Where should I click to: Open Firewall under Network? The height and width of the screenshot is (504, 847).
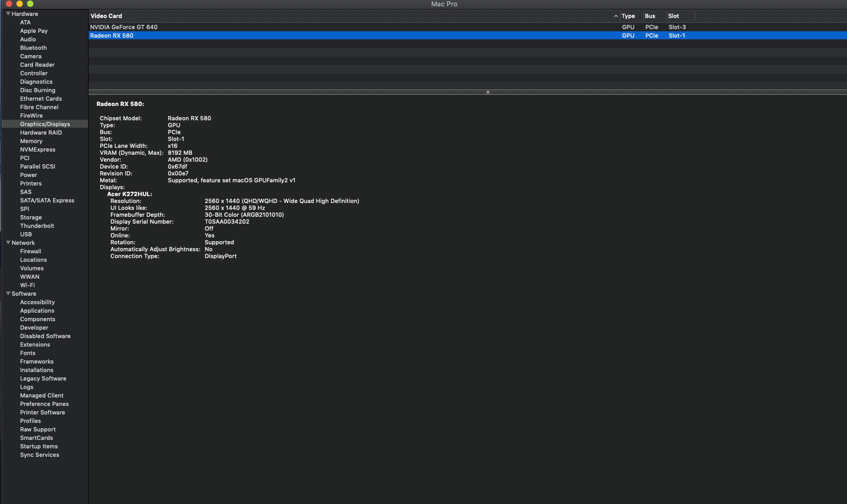[31, 251]
